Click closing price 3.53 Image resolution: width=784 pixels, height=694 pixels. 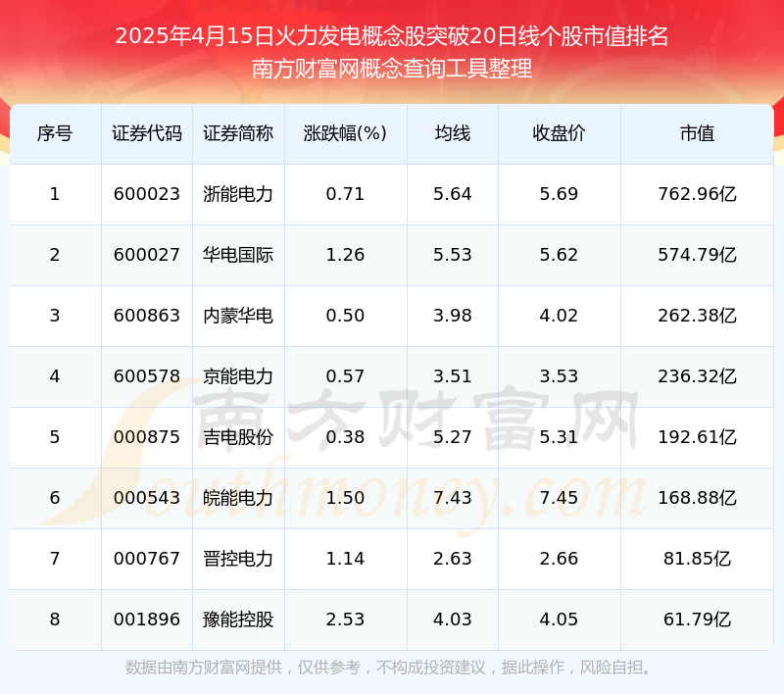click(559, 376)
